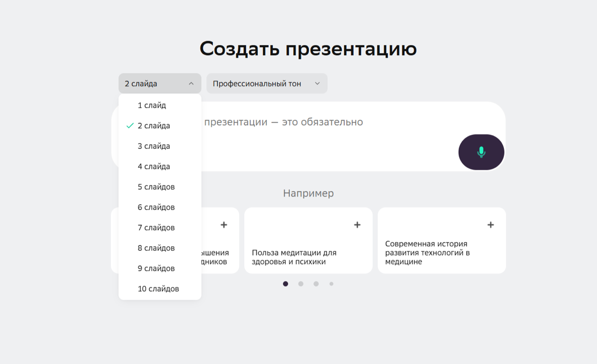Select 7 слайдов in the dropdown list
597x364 pixels.
click(155, 227)
